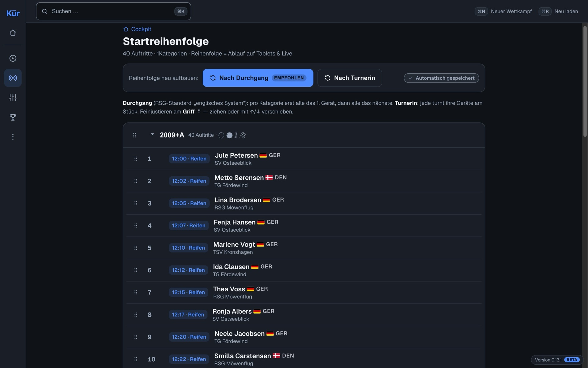This screenshot has width=588, height=368.
Task: Click the ribbon apparatus icon in 2009+A header
Action: pos(243,135)
